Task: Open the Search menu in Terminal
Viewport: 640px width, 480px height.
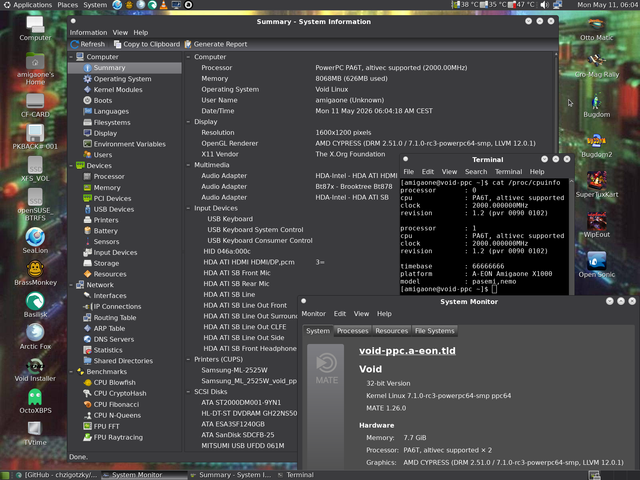Action: point(476,172)
